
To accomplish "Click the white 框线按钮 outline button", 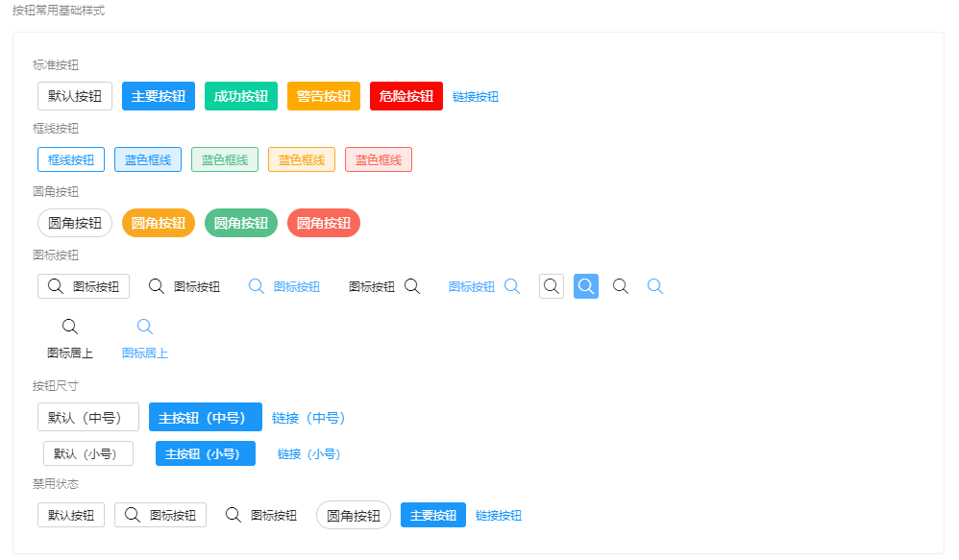I will click(x=71, y=159).
